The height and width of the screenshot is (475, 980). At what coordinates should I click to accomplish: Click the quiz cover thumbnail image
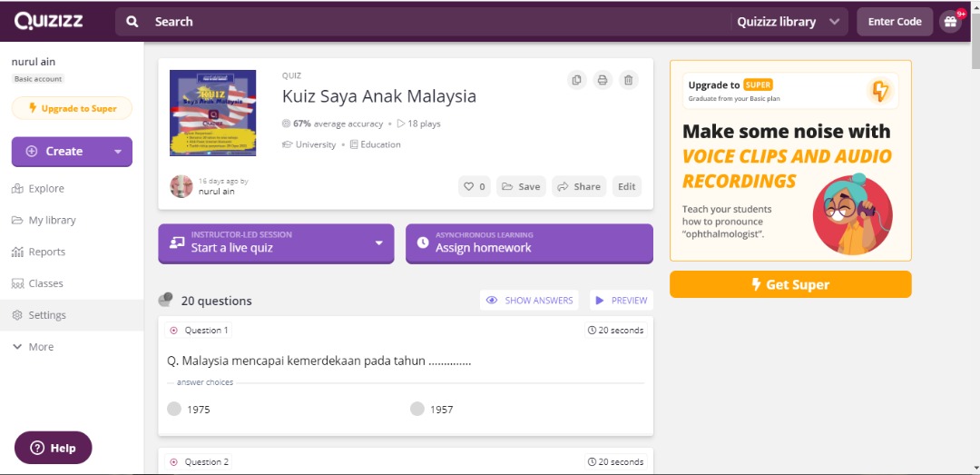point(213,113)
